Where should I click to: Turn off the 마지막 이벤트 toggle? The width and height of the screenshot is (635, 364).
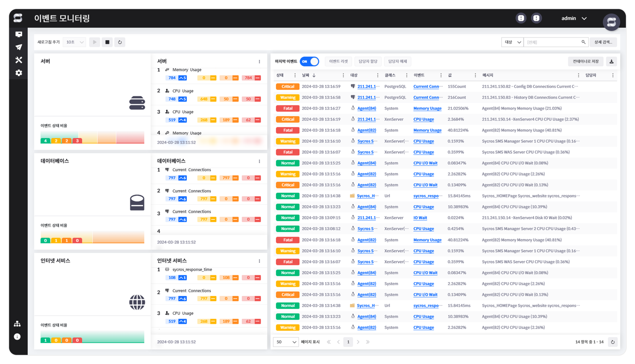click(309, 61)
